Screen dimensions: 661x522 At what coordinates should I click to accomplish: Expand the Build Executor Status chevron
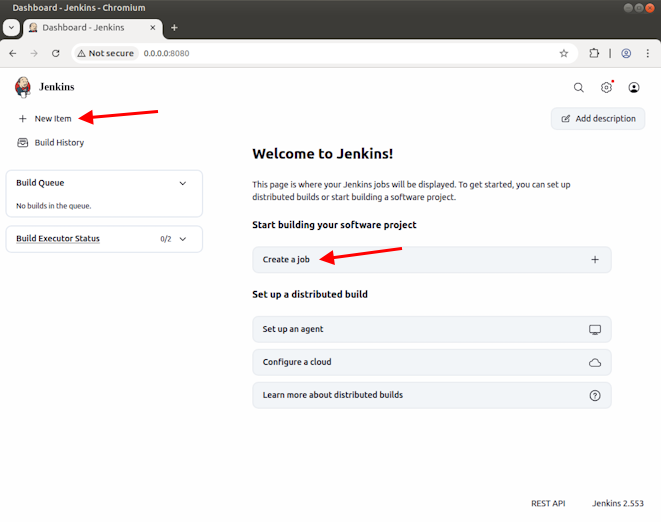[182, 239]
